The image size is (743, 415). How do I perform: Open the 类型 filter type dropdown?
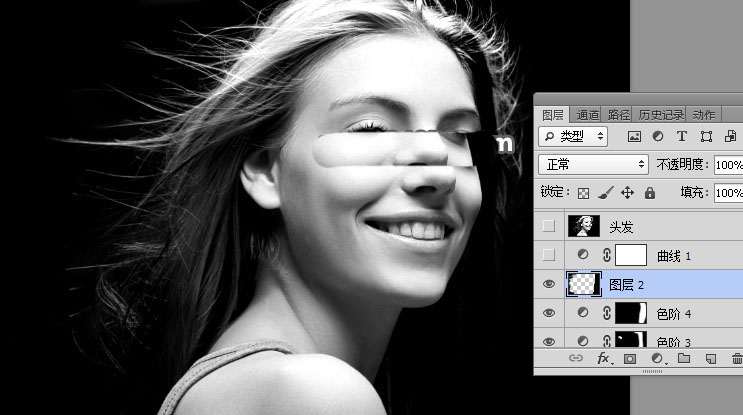pos(573,136)
